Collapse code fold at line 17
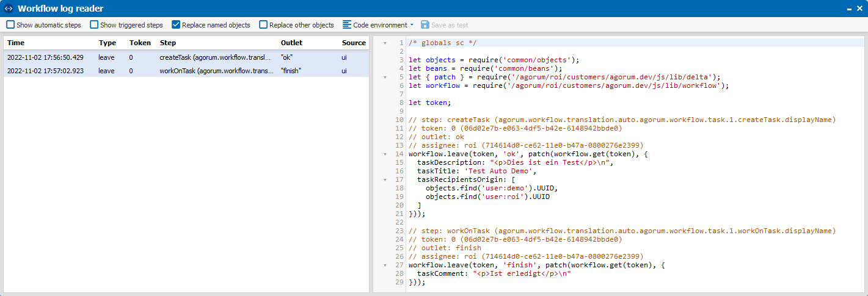Viewport: 868px width, 296px height. tap(385, 180)
